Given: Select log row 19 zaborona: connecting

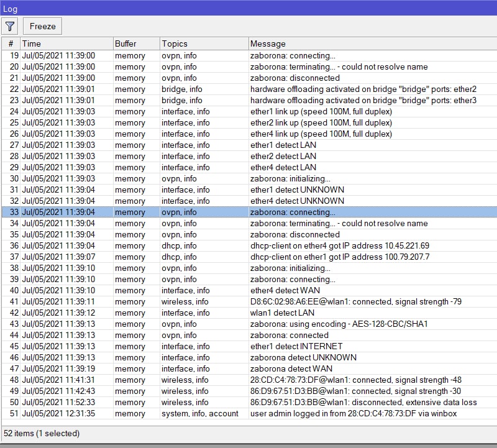Looking at the screenshot, I should tap(250, 56).
